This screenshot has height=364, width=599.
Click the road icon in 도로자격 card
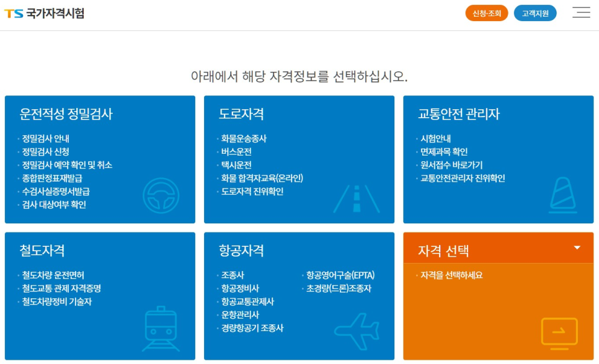click(x=357, y=198)
